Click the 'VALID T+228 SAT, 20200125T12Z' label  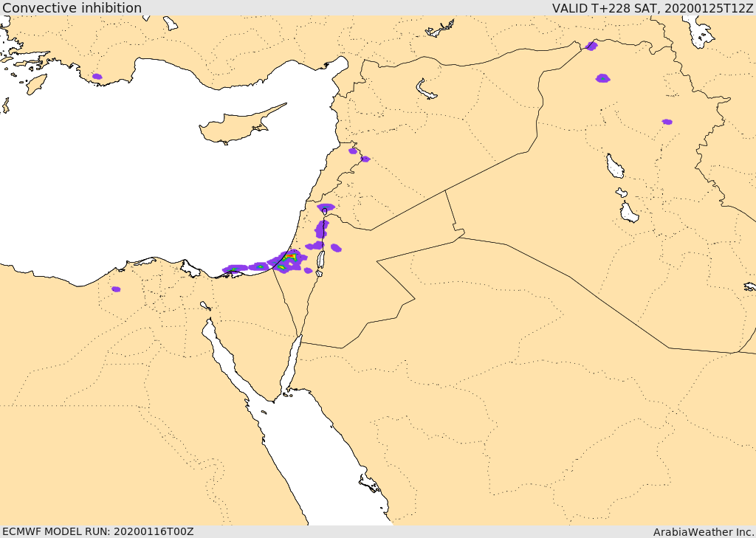653,8
